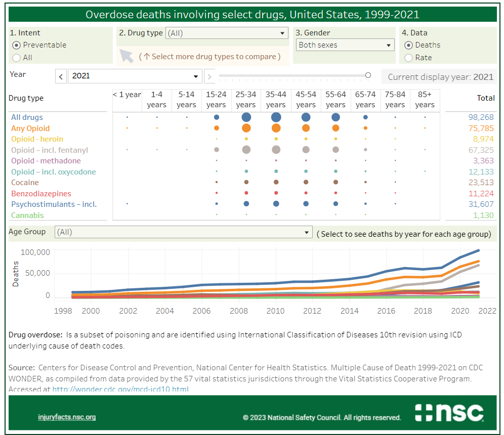
Task: Open the Year 2021 selection box
Action: (135, 76)
